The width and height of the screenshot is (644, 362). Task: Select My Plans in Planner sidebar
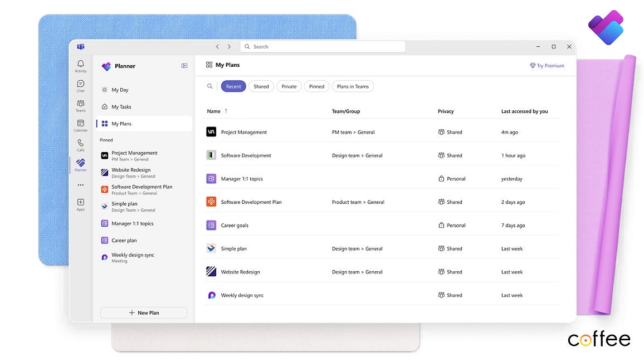point(144,124)
